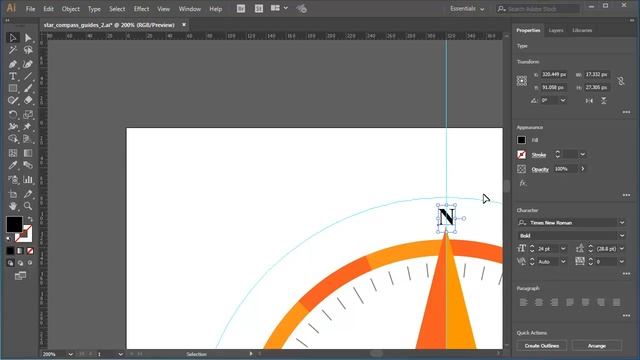Select the Direct Selection tool
Screen dimensions: 640x360
pyautogui.click(x=28, y=38)
